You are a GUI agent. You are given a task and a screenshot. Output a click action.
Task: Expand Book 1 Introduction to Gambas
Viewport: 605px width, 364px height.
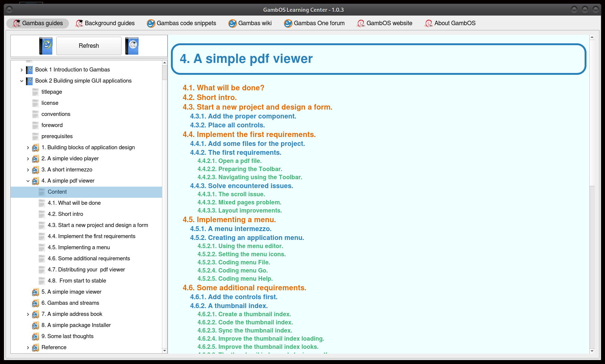22,70
